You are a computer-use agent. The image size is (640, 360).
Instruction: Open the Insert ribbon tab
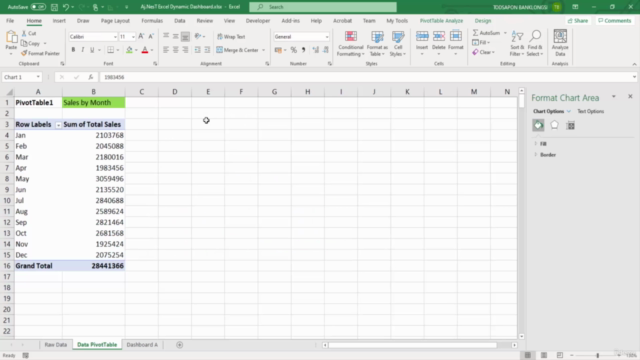pos(59,20)
